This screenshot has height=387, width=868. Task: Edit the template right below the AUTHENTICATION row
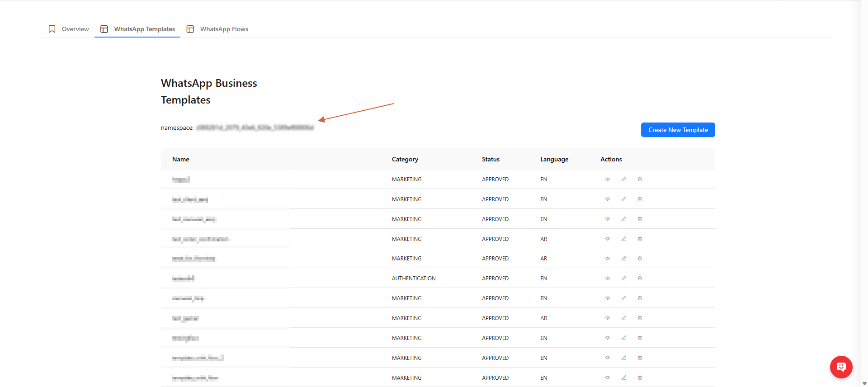pos(624,298)
